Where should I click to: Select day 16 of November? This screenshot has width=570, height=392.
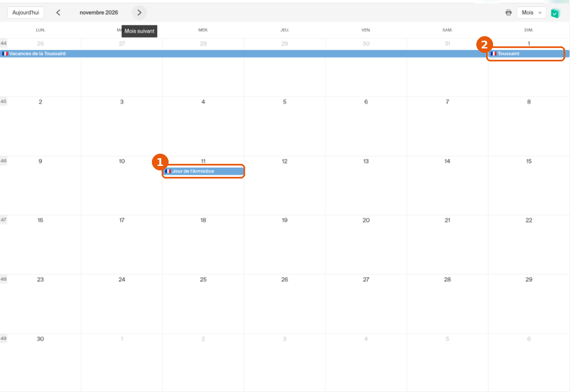point(40,220)
